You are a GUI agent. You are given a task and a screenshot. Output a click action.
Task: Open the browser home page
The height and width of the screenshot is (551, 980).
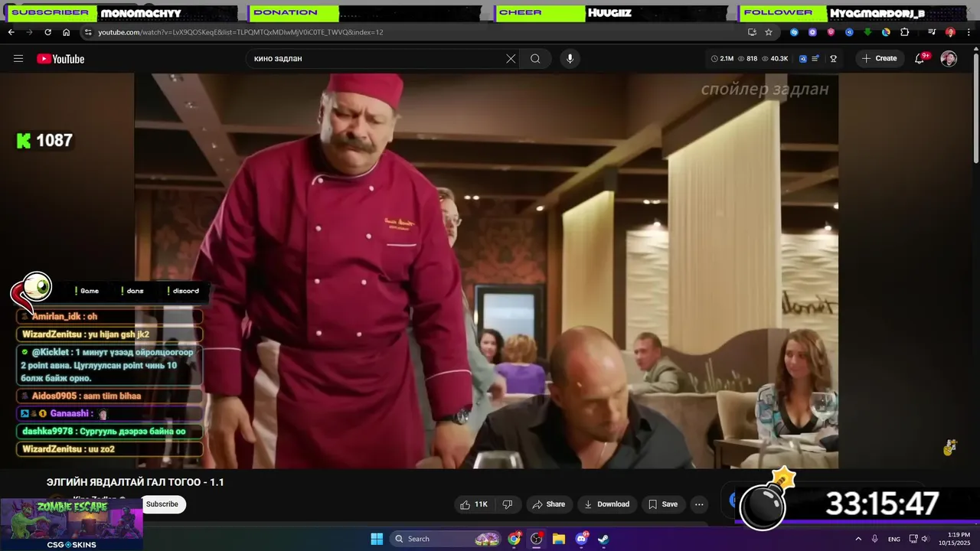pos(67,32)
